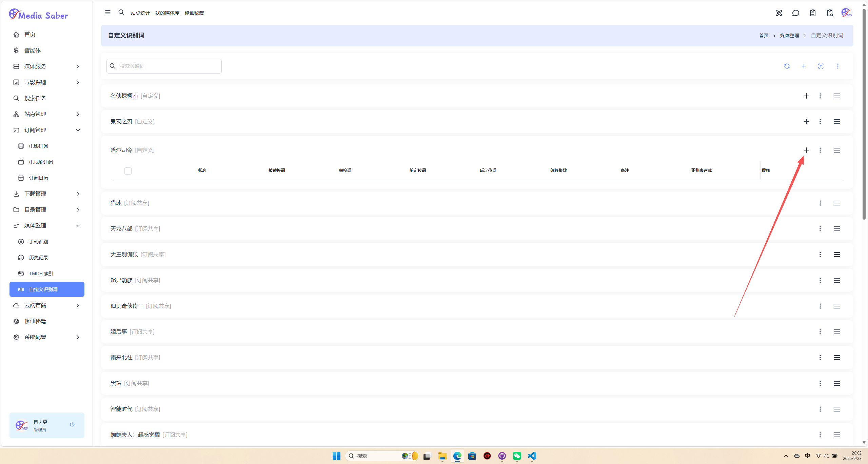Click the refresh icon in the toolbar
The height and width of the screenshot is (464, 868).
coord(787,66)
